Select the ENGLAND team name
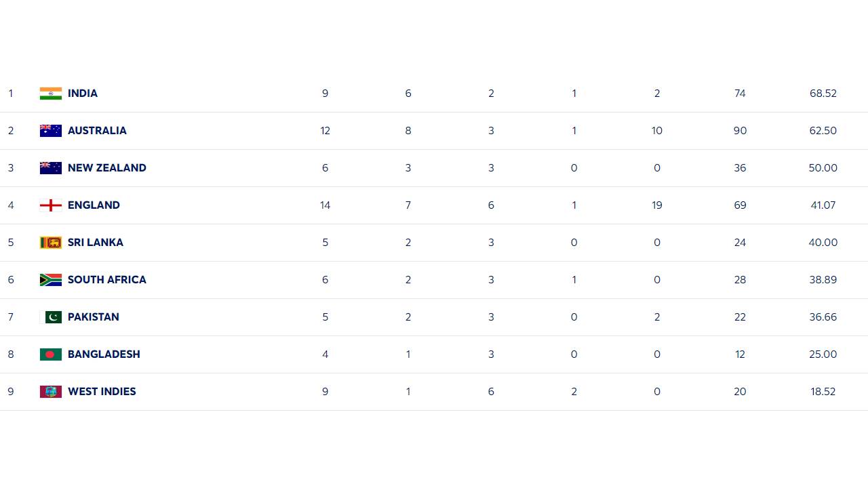This screenshot has height=488, width=868. 94,205
